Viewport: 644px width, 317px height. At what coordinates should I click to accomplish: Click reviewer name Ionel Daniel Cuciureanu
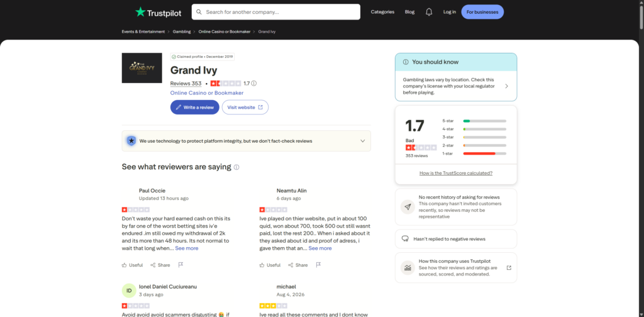click(x=168, y=287)
